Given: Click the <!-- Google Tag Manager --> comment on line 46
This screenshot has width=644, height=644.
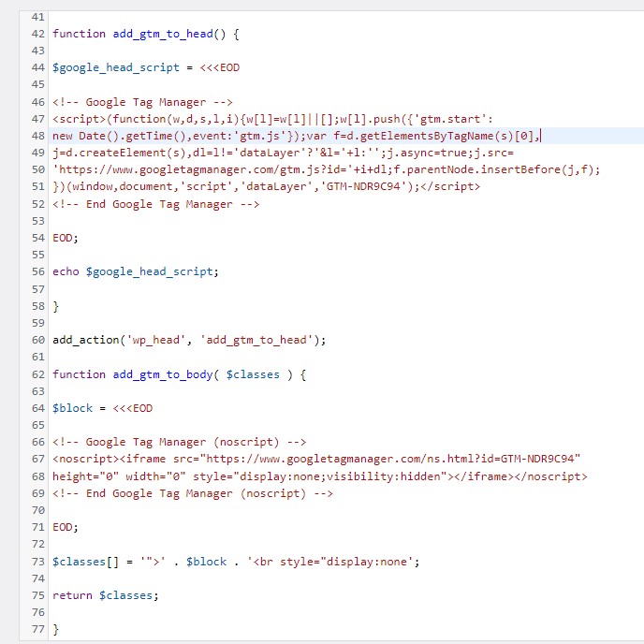Looking at the screenshot, I should tap(142, 102).
